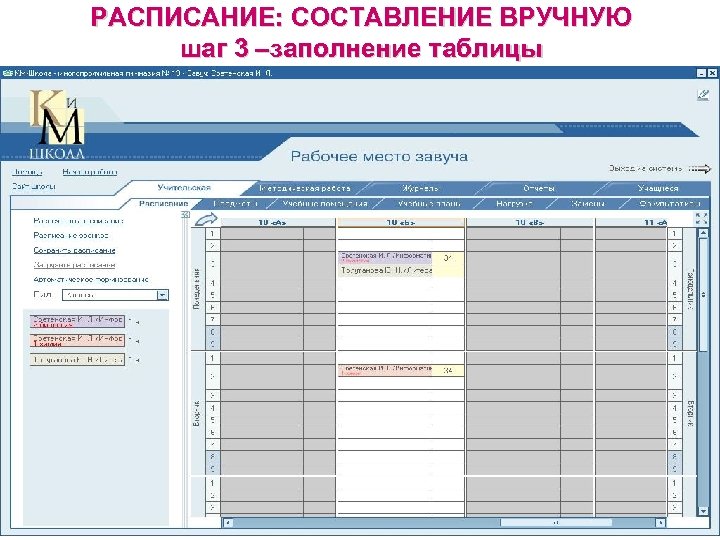
Task: Click the Выход из системы text
Action: pos(646,169)
